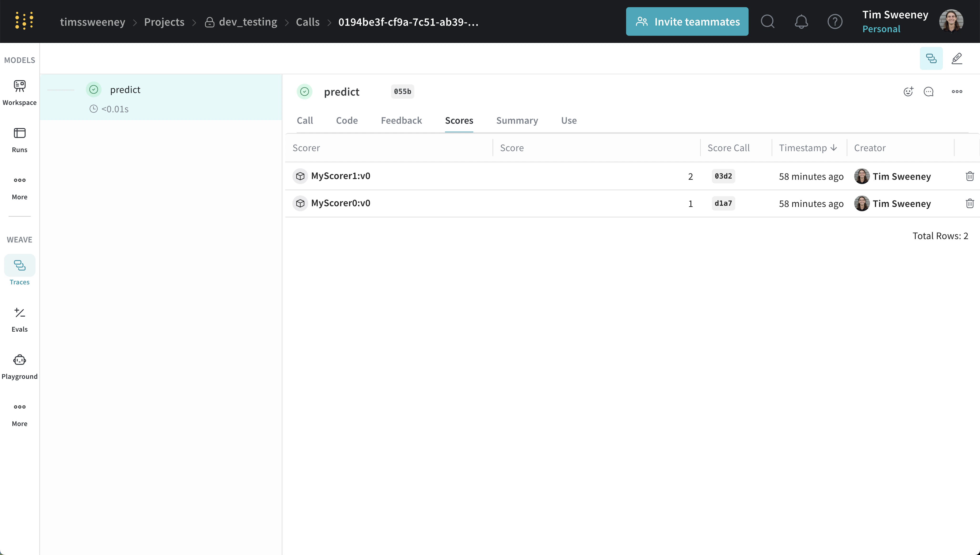
Task: Select predict call in trace tree
Action: 125,90
